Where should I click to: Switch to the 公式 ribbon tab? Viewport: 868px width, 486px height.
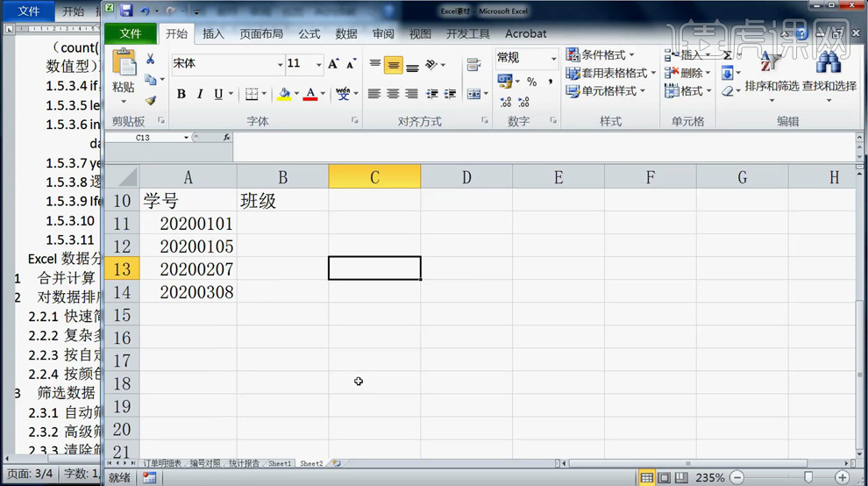pos(309,34)
